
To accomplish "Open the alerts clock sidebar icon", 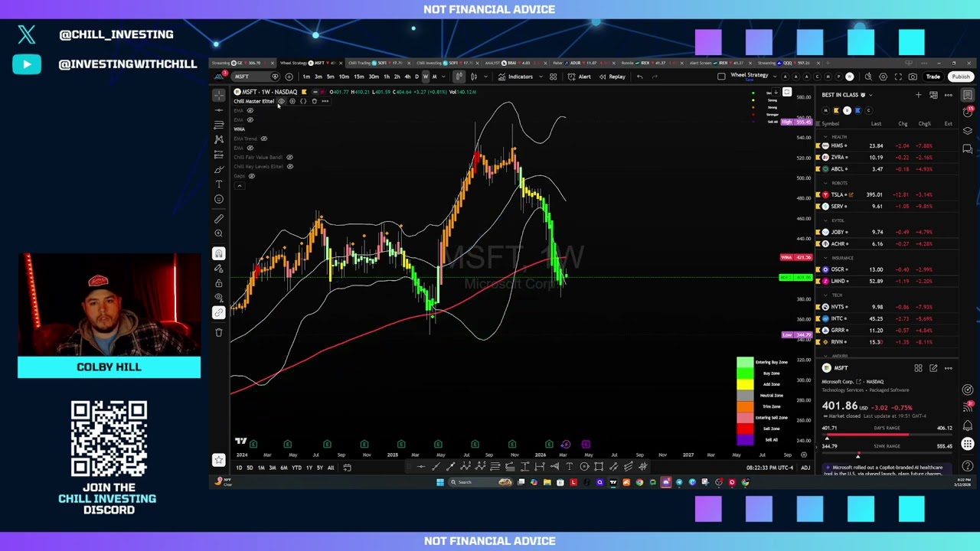I will coord(968,112).
